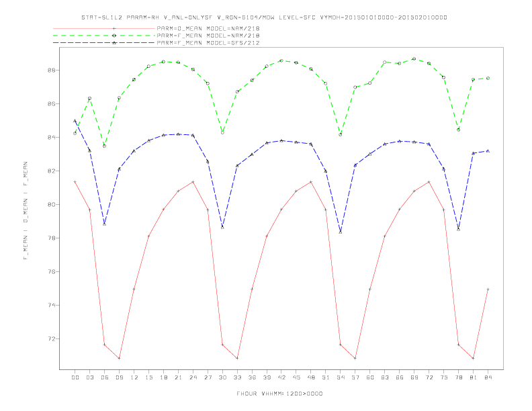Screen dimensions: 532x411
Task: Click the green dashed legend line sample
Action: tap(104, 36)
